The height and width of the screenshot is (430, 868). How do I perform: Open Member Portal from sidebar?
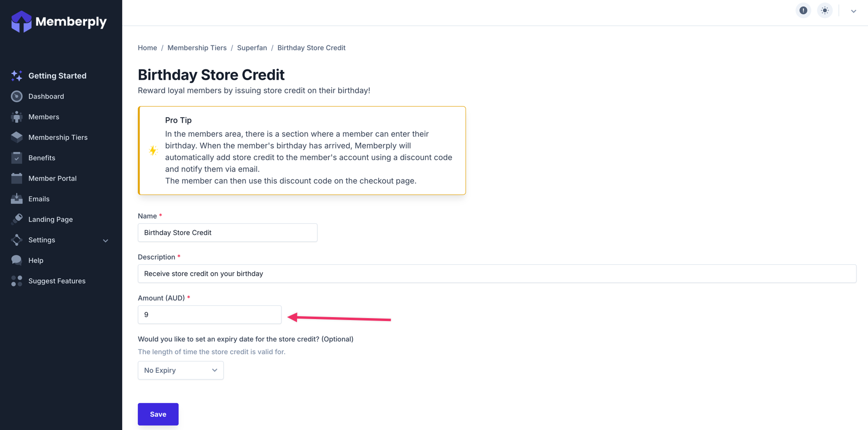pyautogui.click(x=52, y=178)
